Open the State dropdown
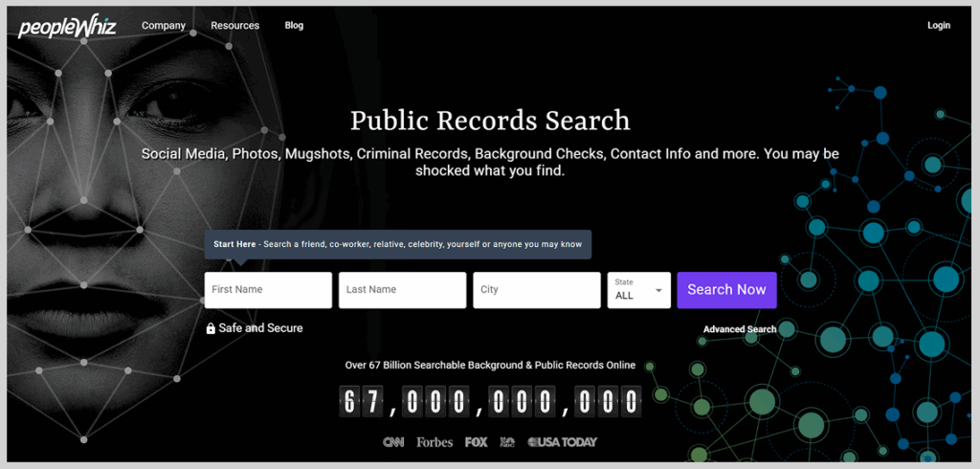 pyautogui.click(x=638, y=290)
